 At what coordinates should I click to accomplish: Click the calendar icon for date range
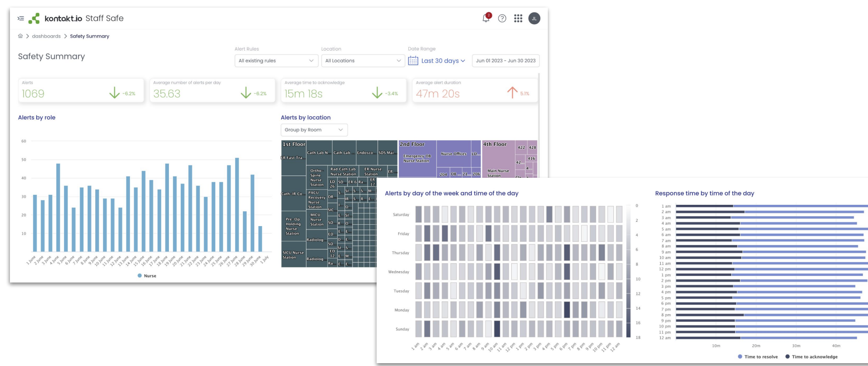413,61
